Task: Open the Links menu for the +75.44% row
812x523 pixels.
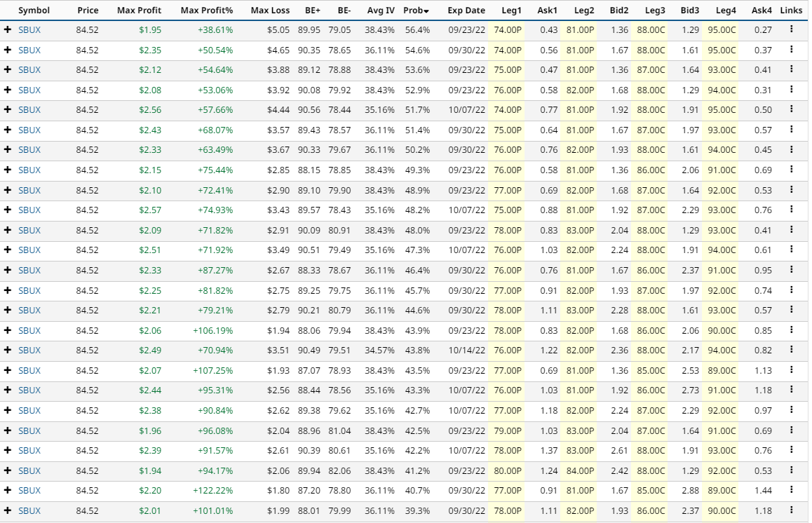Action: [x=791, y=170]
